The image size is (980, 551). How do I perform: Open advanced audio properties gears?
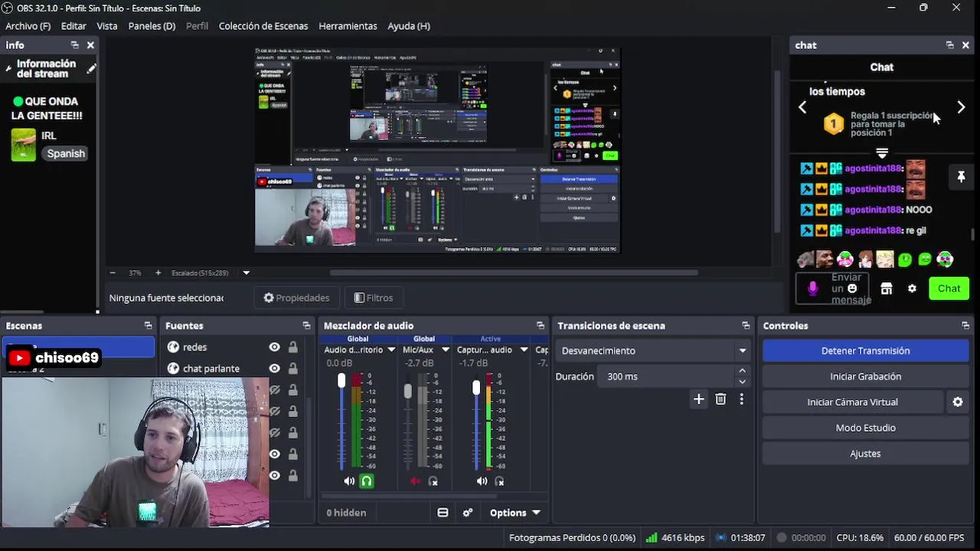click(468, 513)
